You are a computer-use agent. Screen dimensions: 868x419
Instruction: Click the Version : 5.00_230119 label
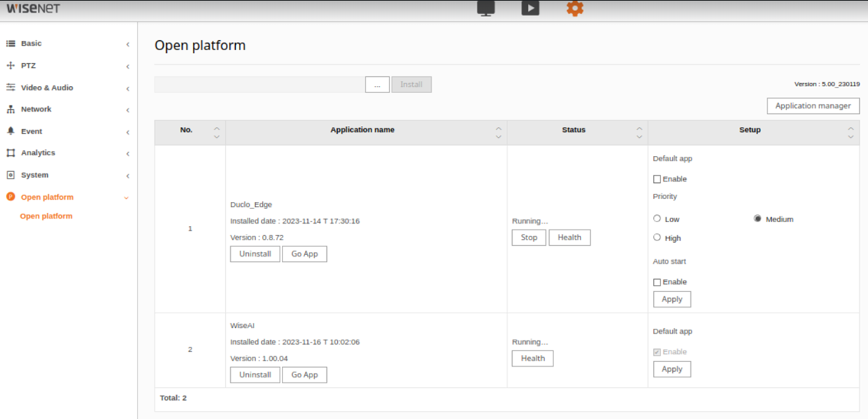[827, 85]
